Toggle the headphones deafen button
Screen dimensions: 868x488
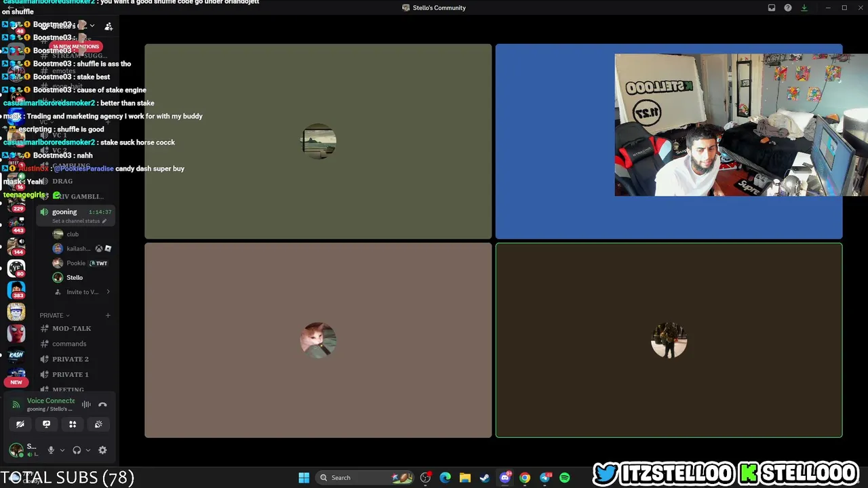point(77,450)
